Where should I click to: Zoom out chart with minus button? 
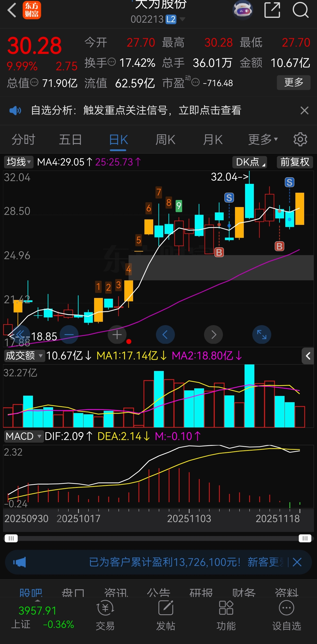[69, 335]
